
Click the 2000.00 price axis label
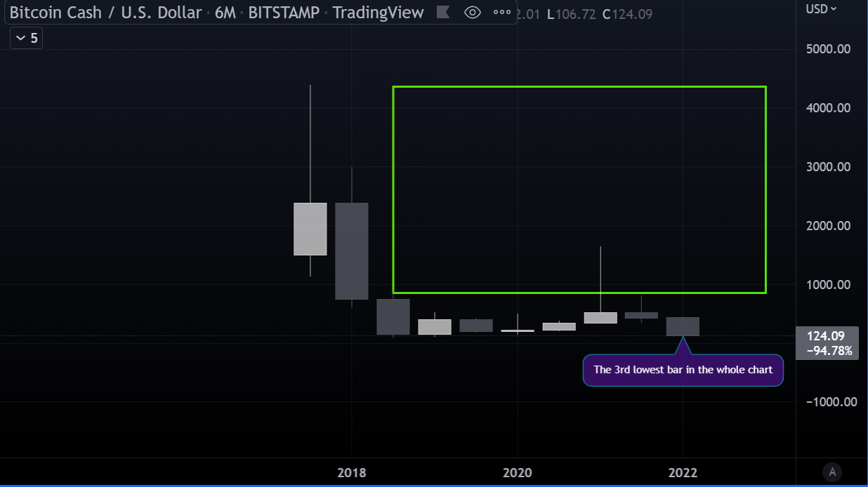pyautogui.click(x=829, y=226)
